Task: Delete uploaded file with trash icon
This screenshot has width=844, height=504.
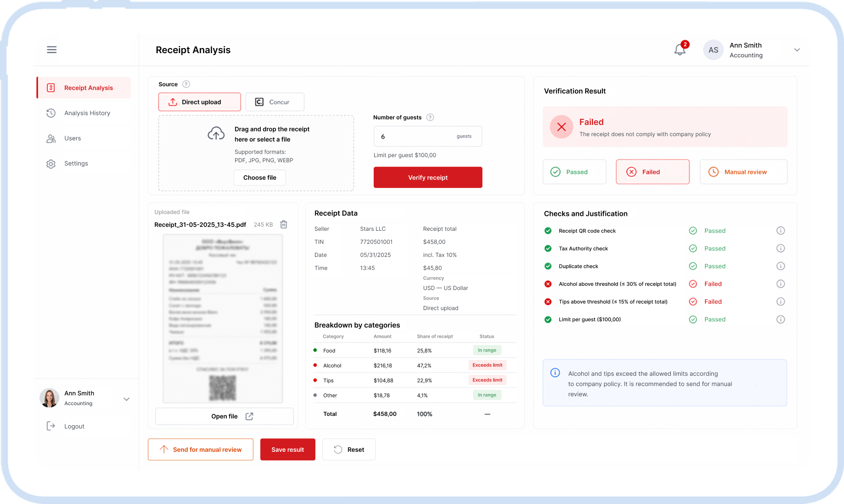Action: tap(284, 225)
